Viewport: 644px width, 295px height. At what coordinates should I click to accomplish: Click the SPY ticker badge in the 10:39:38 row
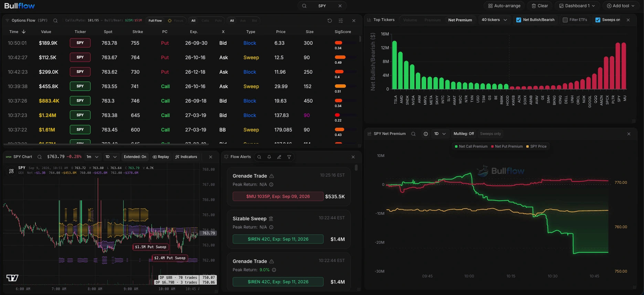[80, 86]
